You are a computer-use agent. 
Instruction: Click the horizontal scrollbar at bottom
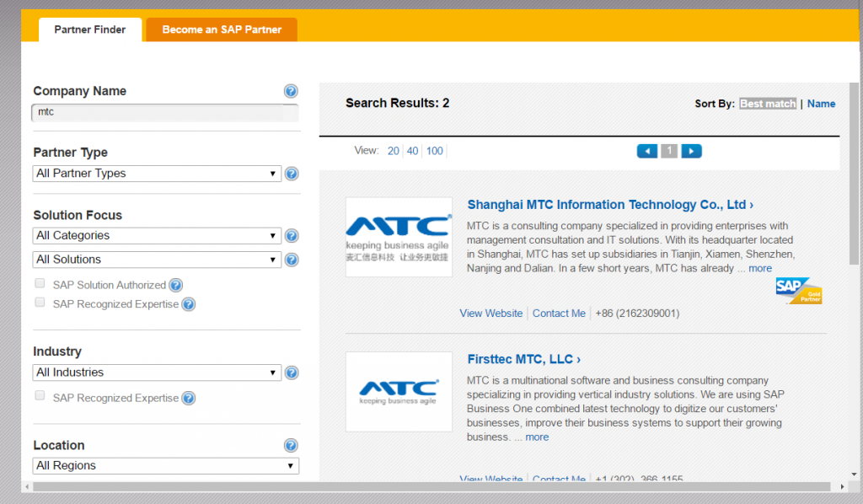(x=431, y=487)
